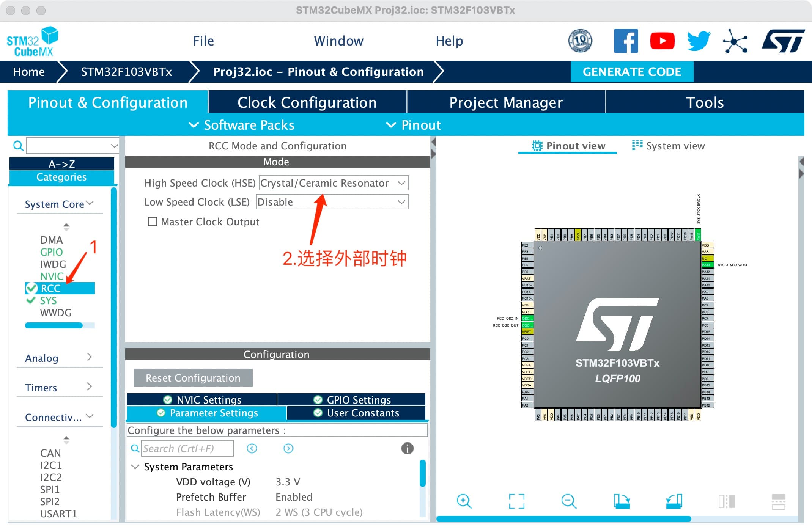Viewport: 812px width, 531px height.
Task: Fit chip to pinout view area
Action: (x=516, y=501)
